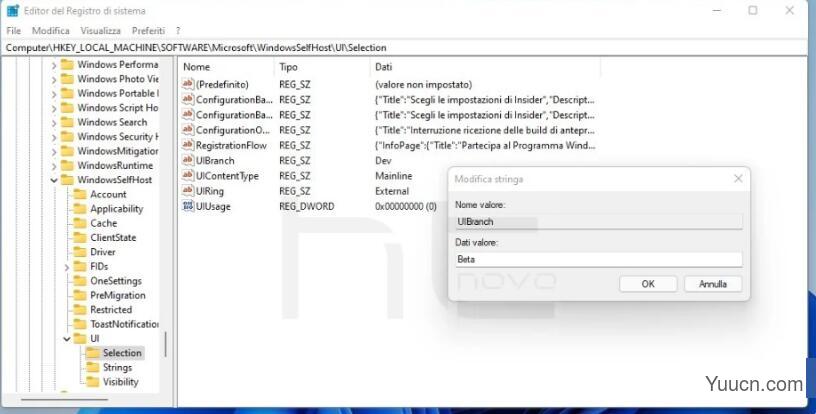
Task: Select the Applicability folder icon
Action: pyautogui.click(x=80, y=209)
